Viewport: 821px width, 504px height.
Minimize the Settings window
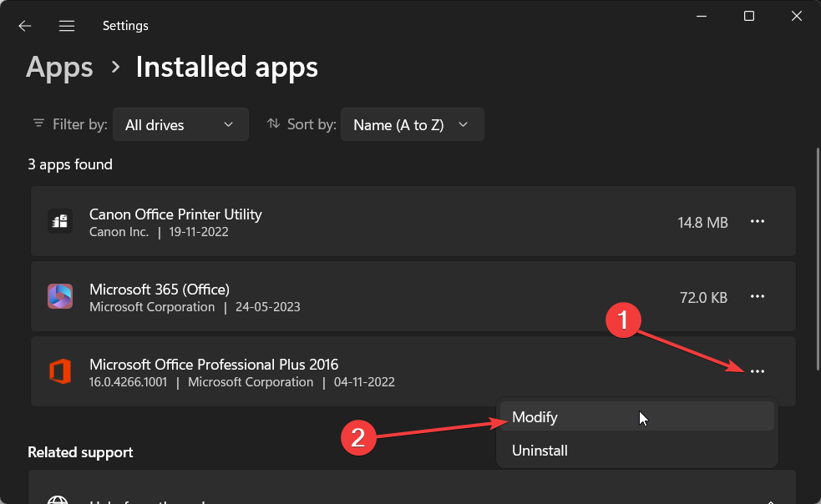(x=702, y=16)
